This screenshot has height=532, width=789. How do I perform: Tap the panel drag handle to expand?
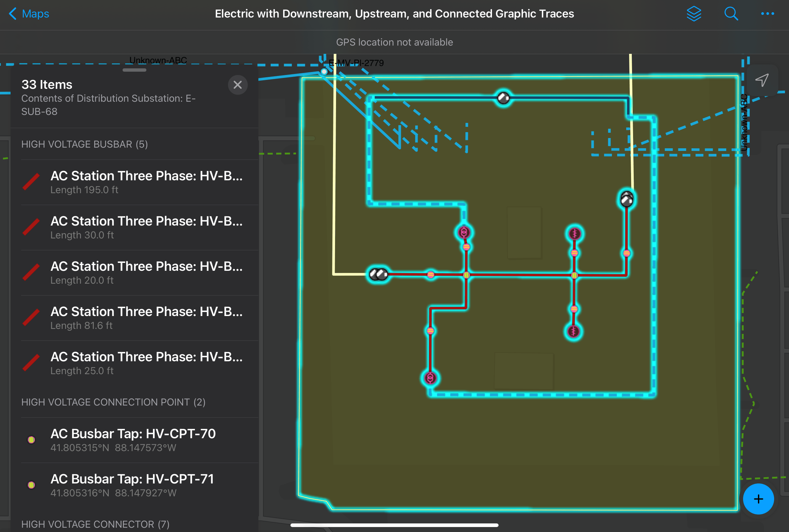tap(134, 70)
